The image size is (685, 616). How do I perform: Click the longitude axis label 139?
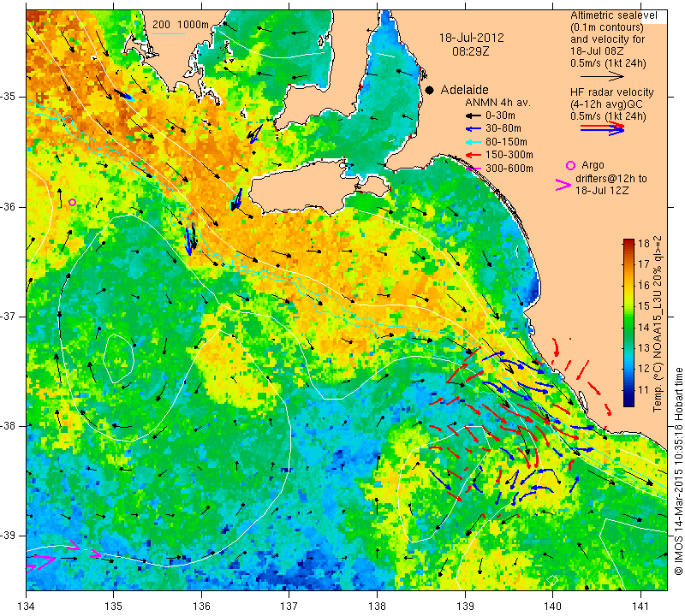click(x=465, y=607)
